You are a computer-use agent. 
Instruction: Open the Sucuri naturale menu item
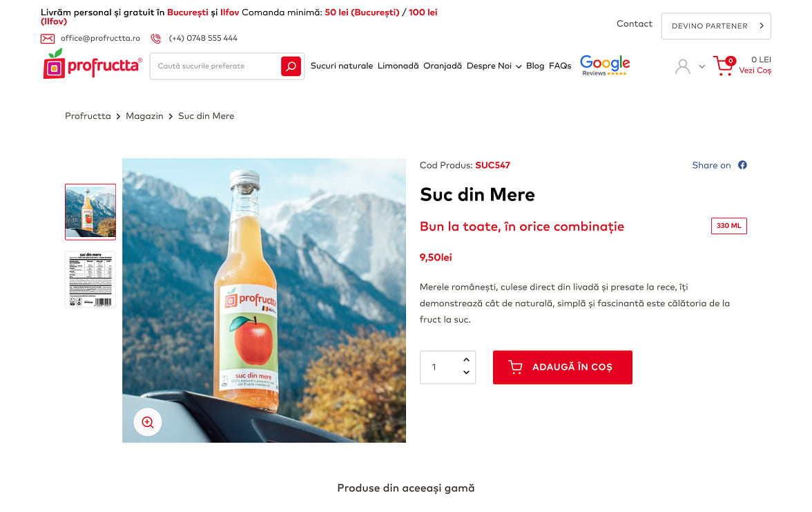[341, 66]
